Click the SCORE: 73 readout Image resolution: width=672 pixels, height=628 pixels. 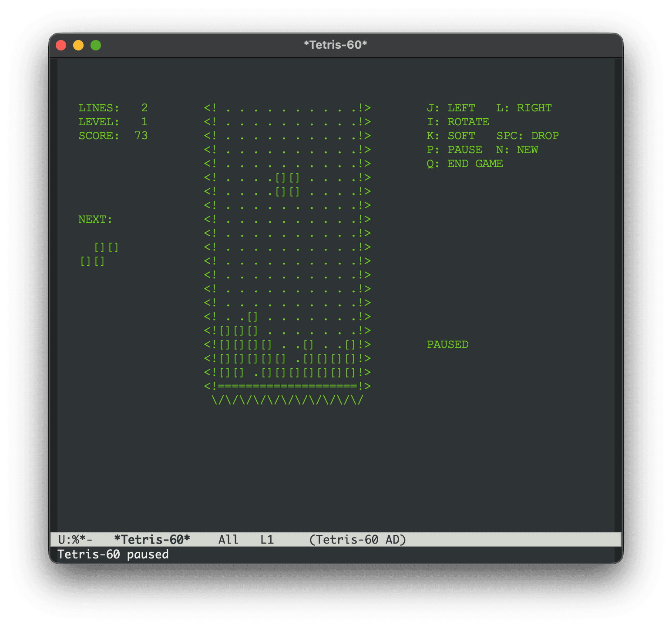click(113, 136)
